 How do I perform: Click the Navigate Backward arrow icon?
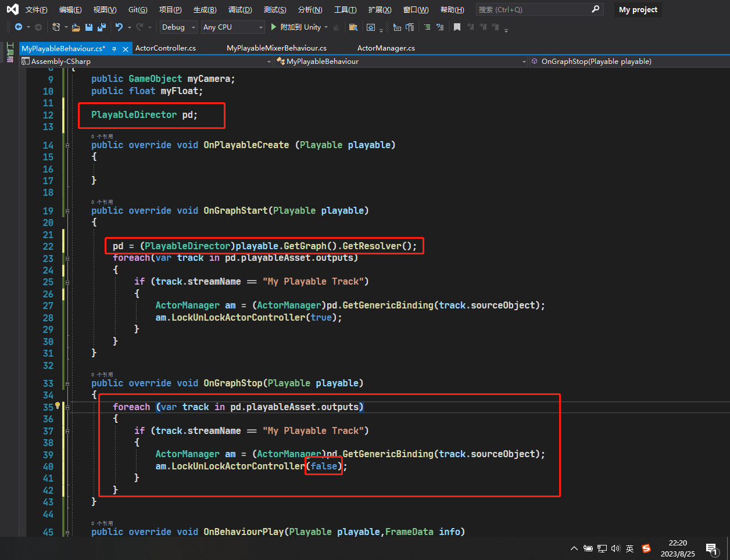point(19,27)
